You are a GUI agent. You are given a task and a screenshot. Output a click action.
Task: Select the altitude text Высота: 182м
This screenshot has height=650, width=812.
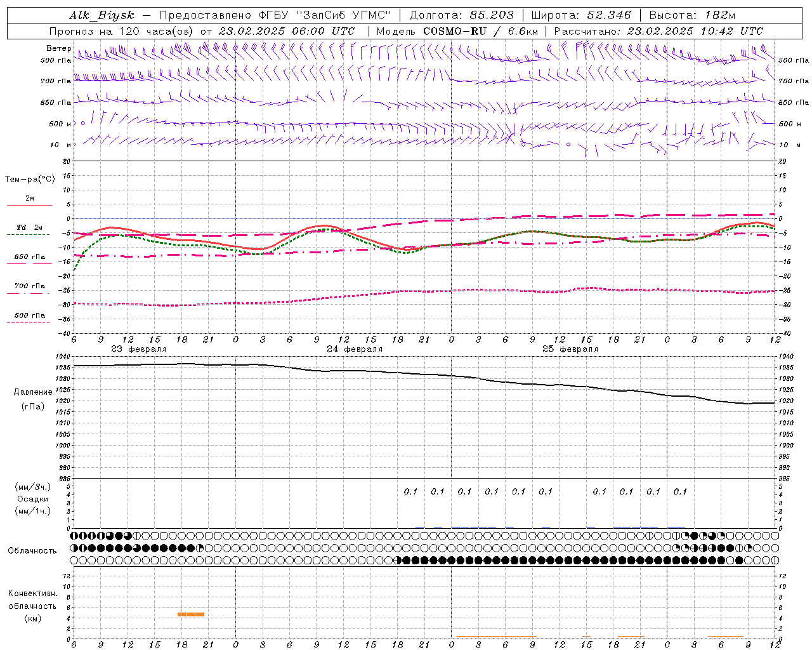tap(693, 16)
